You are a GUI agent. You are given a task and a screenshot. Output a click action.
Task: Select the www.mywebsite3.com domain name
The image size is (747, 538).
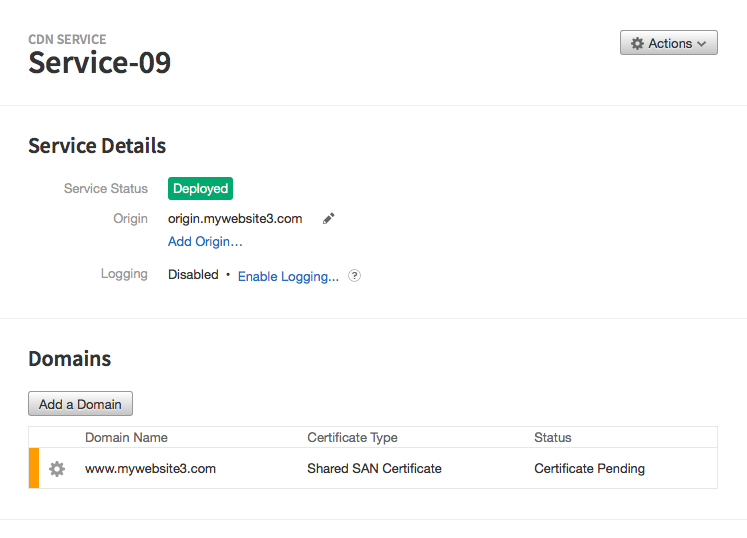(151, 469)
